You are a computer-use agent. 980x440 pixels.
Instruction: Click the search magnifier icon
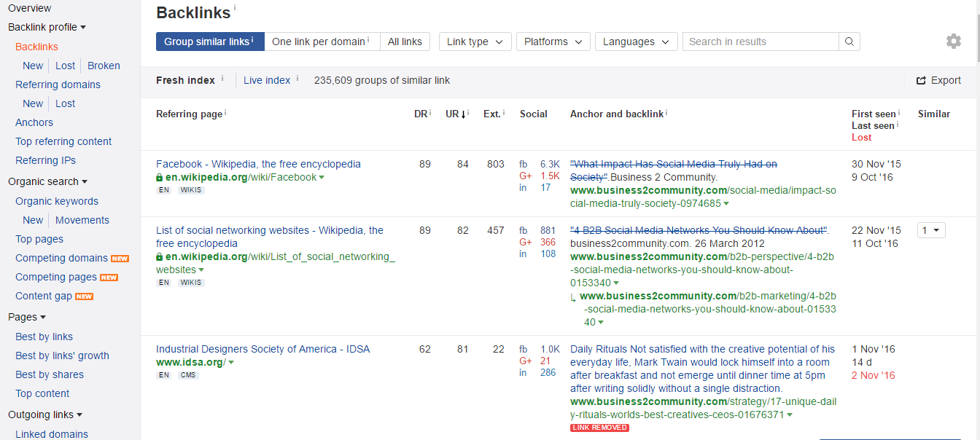[849, 42]
